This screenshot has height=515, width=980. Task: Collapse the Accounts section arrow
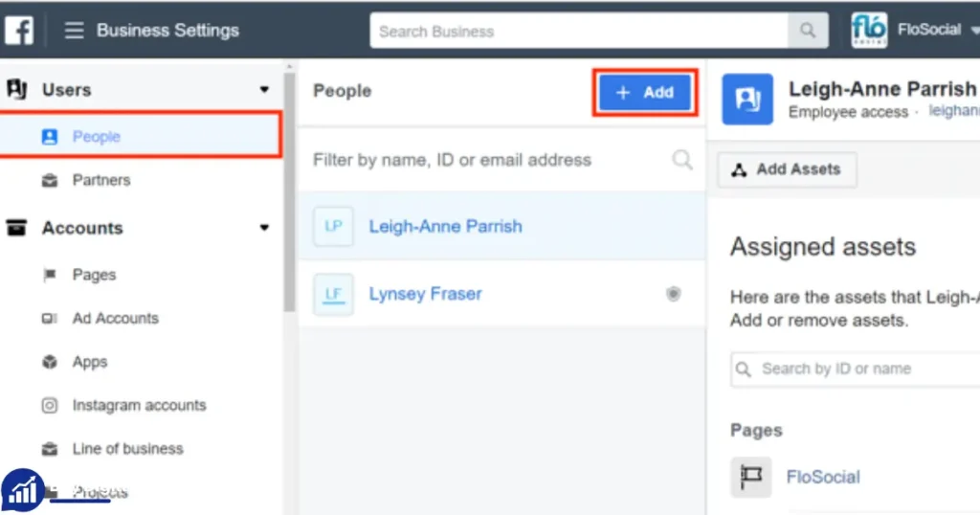point(264,228)
